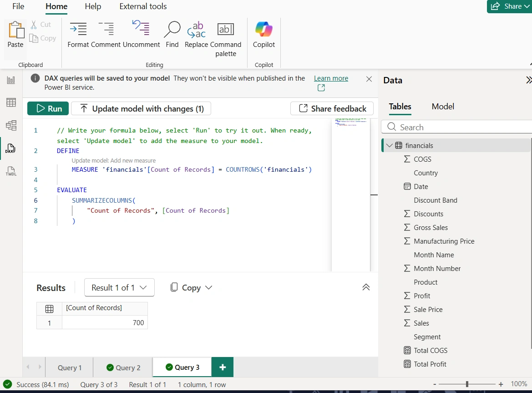The height and width of the screenshot is (393, 532).
Task: Dismiss the DAX queries notification
Action: tap(369, 79)
